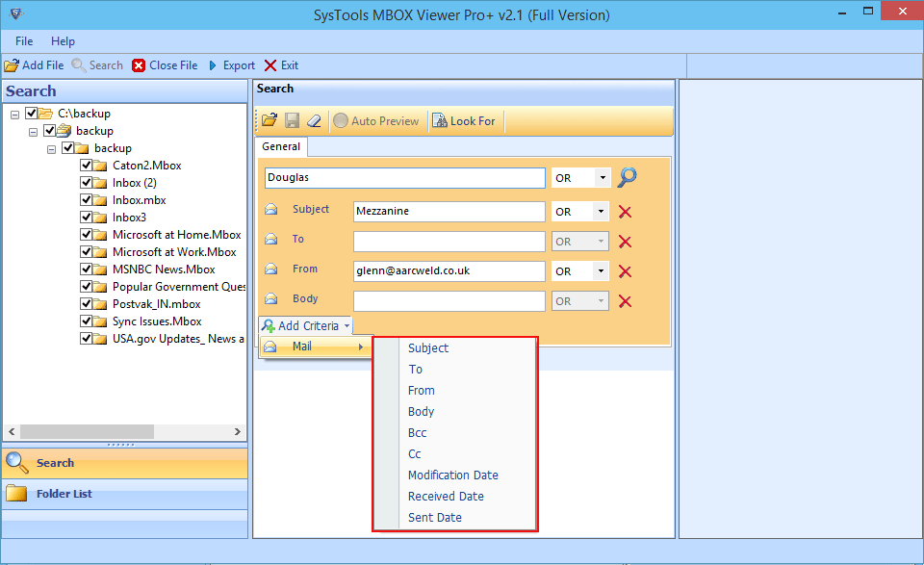Viewport: 924px width, 565px height.
Task: Click the folder tree horizontal scrollbar thumb
Action: (x=88, y=432)
